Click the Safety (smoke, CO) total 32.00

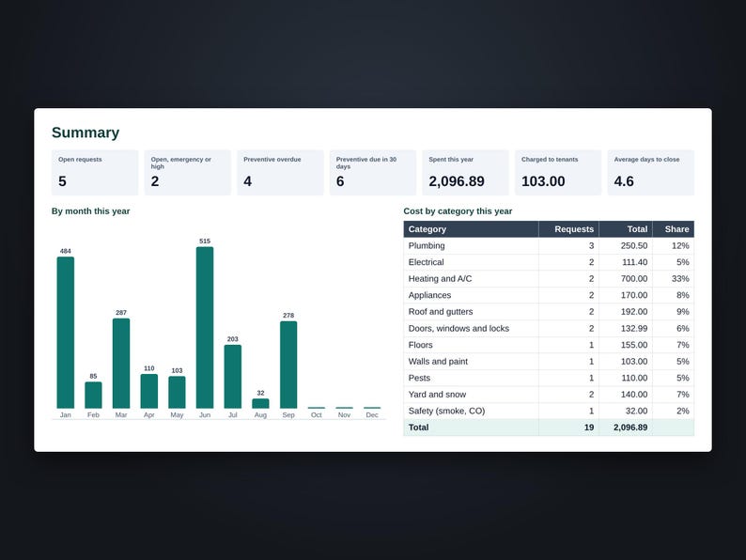(x=636, y=411)
